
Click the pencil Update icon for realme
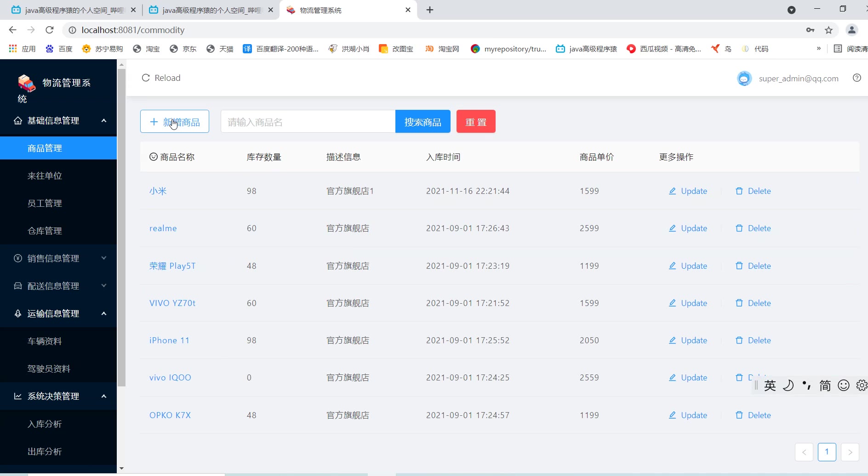coord(672,228)
